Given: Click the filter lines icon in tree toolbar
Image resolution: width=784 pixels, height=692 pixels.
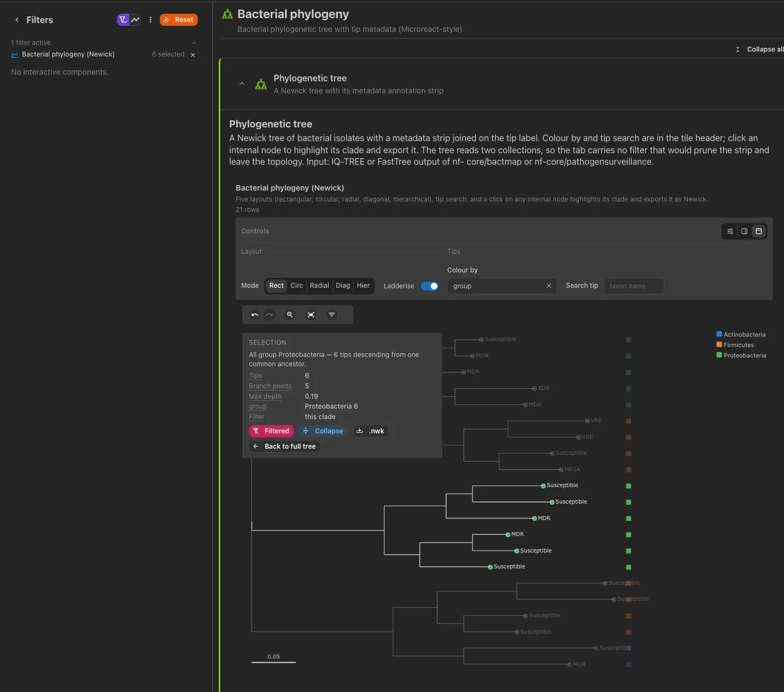Looking at the screenshot, I should (332, 315).
